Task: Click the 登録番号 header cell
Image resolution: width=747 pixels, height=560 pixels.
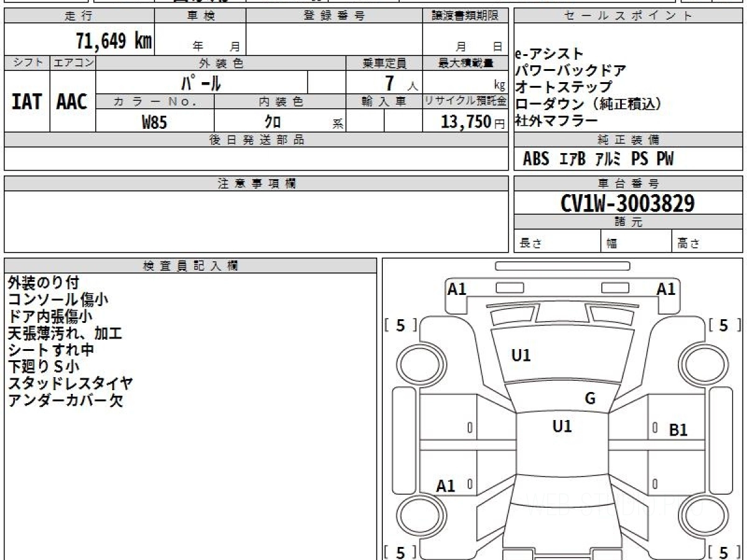Action: click(334, 16)
